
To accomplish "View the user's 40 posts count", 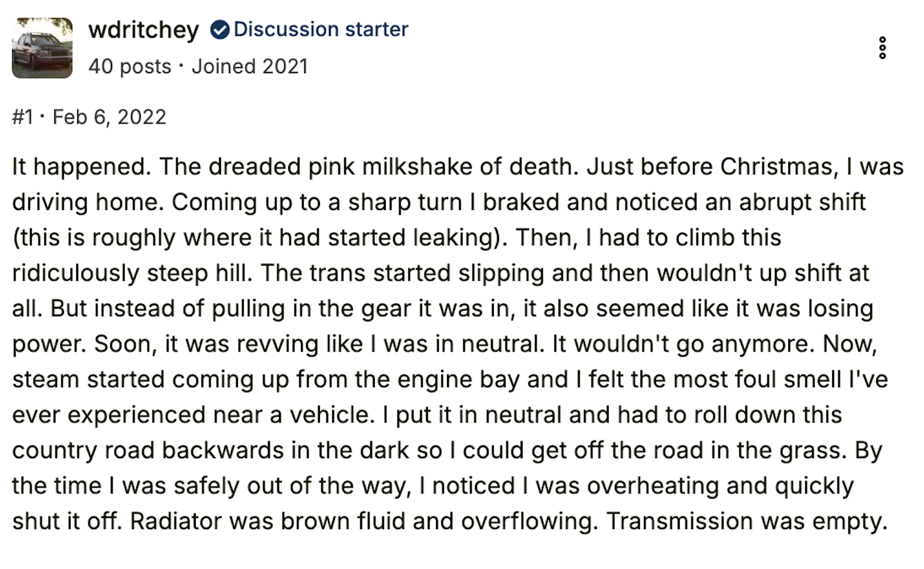I will (x=130, y=66).
